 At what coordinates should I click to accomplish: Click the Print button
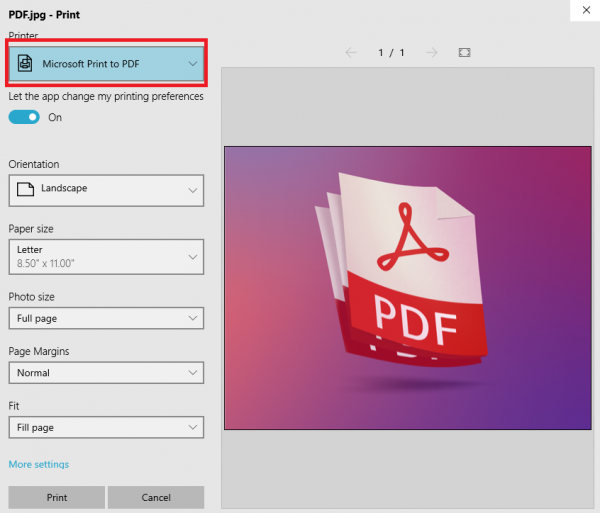coord(57,497)
